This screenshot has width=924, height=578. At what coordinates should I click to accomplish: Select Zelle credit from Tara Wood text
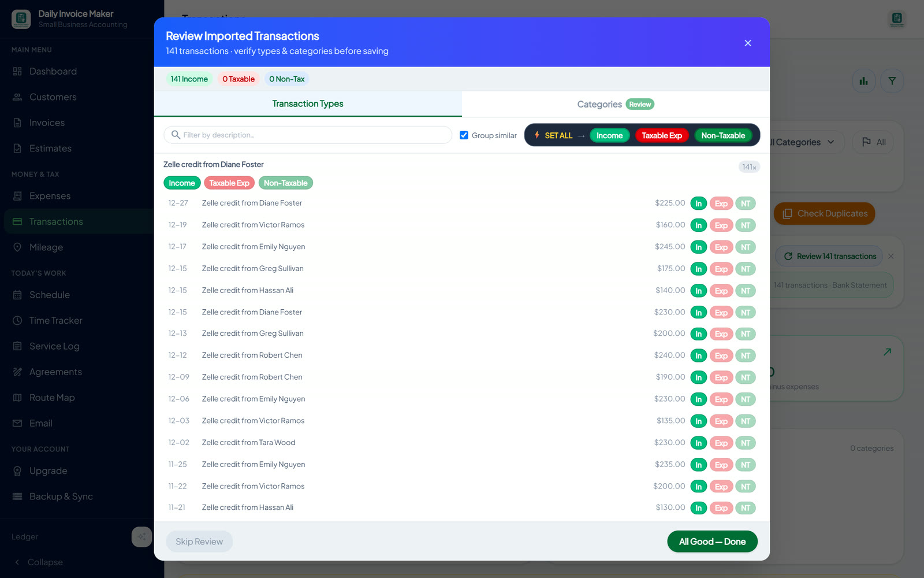click(x=248, y=443)
